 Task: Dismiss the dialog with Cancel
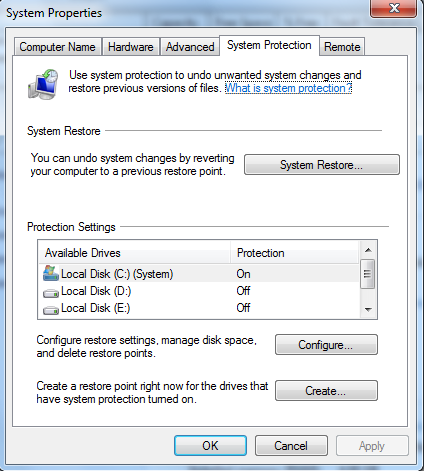pos(291,445)
